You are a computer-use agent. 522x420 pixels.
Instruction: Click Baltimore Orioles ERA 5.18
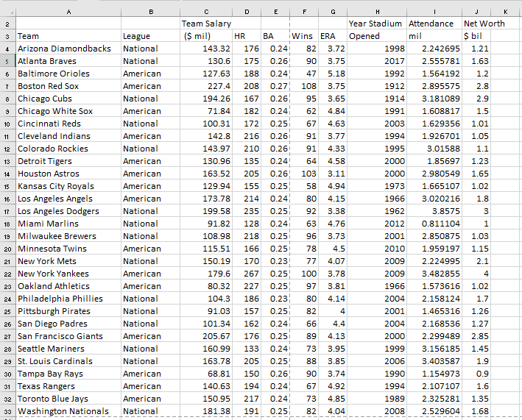coord(333,74)
